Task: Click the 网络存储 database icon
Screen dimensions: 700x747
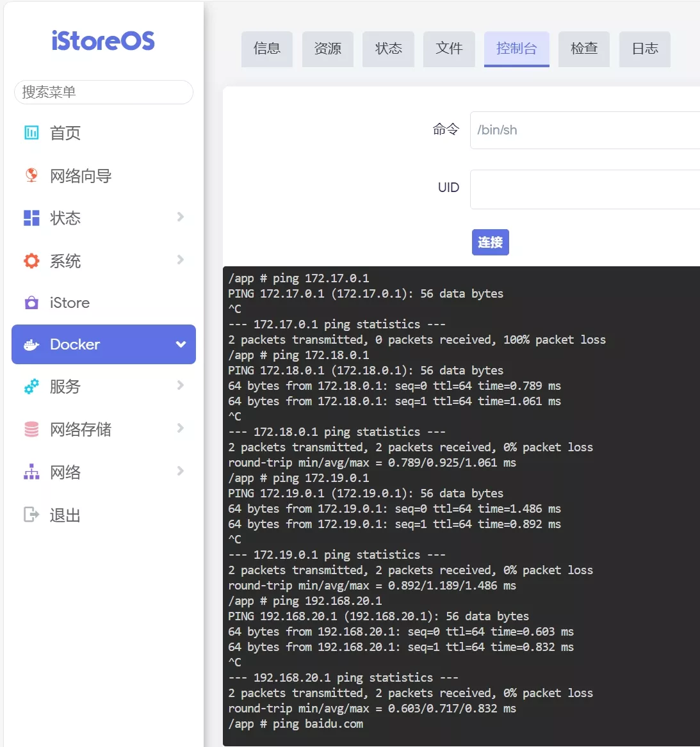Action: [31, 429]
